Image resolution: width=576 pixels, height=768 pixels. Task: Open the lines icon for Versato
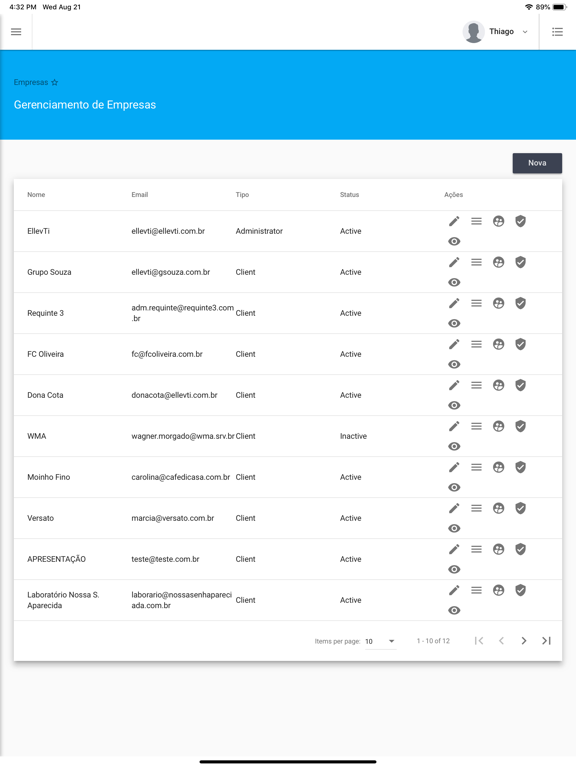point(476,508)
